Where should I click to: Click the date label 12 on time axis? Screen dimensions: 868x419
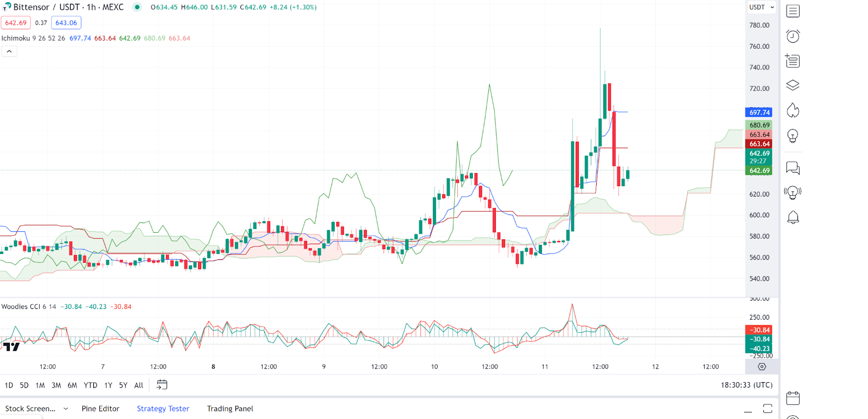pos(655,367)
